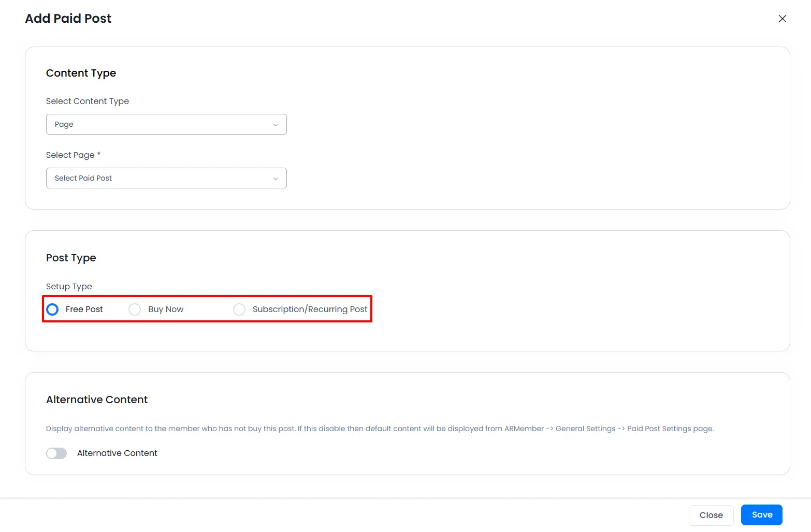Open the Select Paid Post dropdown
This screenshot has width=811, height=532.
[x=166, y=178]
